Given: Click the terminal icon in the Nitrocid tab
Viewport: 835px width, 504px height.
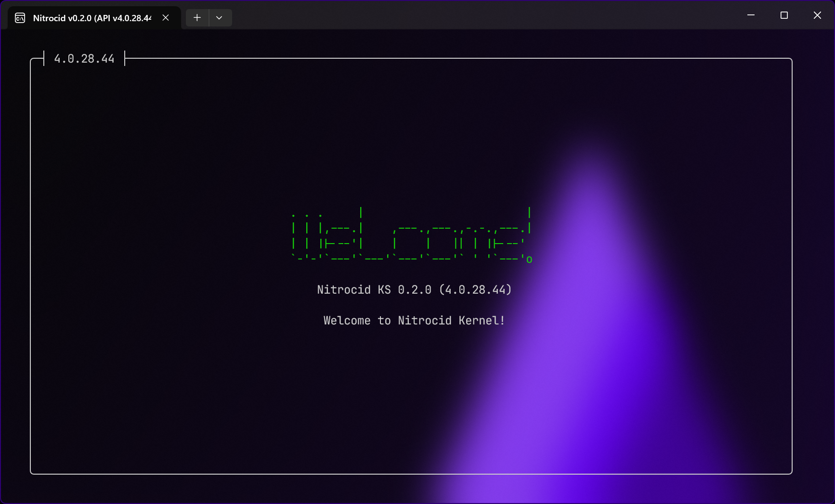Looking at the screenshot, I should pos(20,18).
